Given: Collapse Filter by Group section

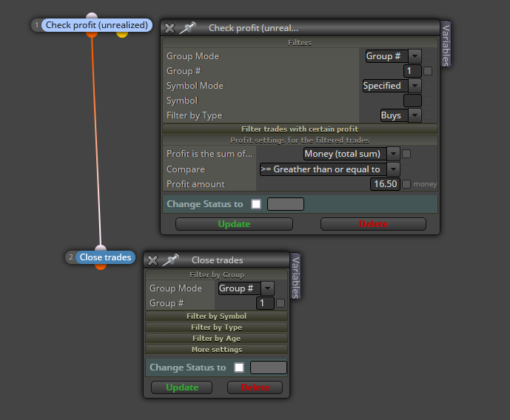Looking at the screenshot, I should [217, 275].
